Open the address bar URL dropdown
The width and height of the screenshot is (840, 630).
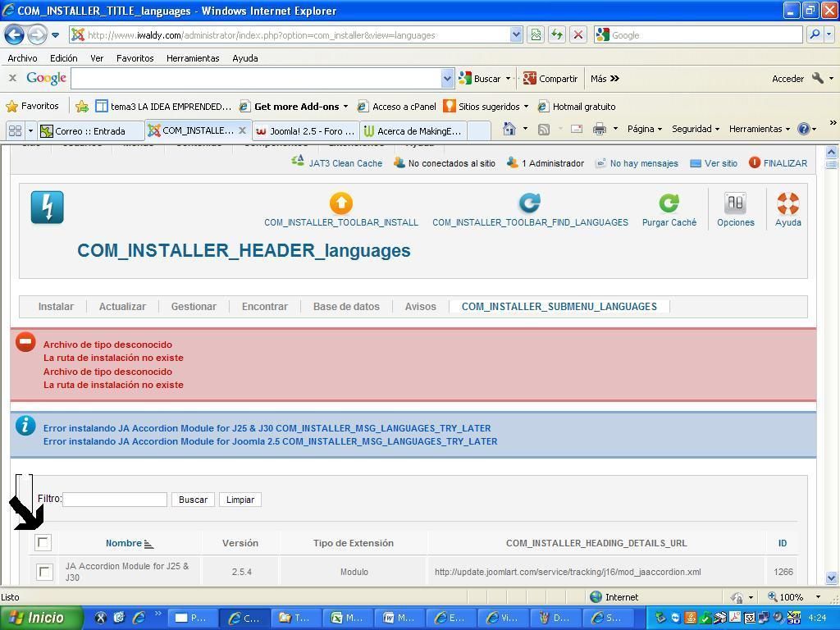pyautogui.click(x=516, y=34)
